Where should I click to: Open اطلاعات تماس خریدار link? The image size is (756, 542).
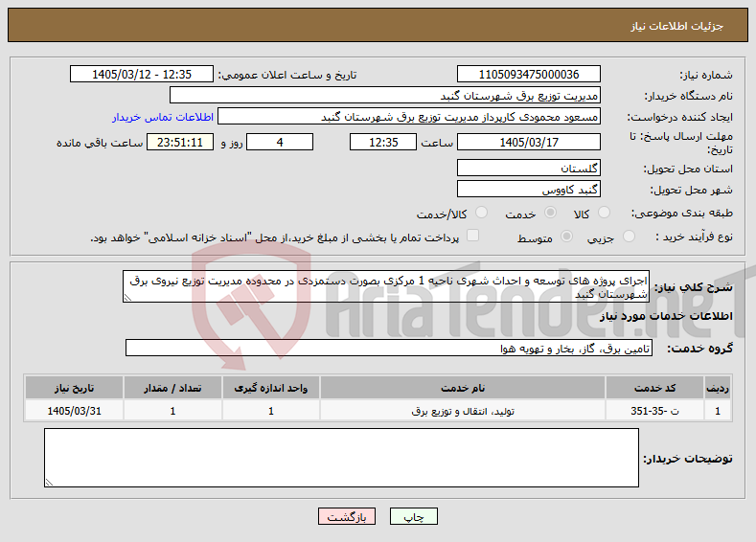pos(163,117)
